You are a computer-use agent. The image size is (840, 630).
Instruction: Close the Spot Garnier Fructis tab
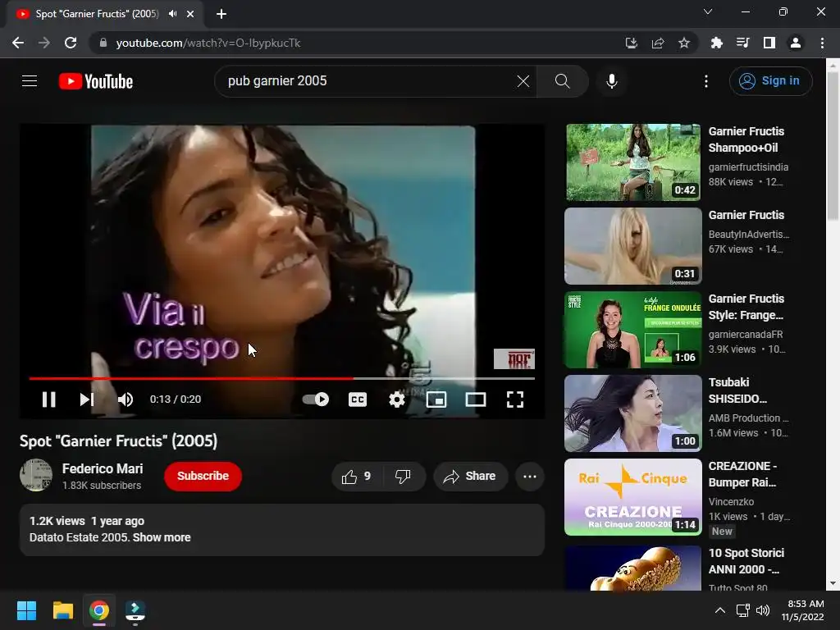(x=190, y=14)
